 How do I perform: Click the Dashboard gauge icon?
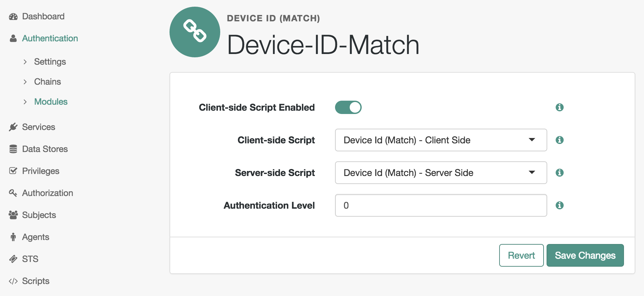click(13, 17)
